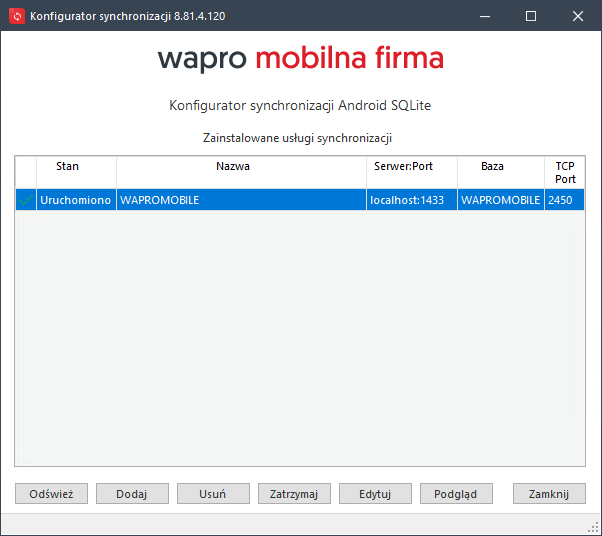Select the Serwer:Port column header

tap(402, 167)
